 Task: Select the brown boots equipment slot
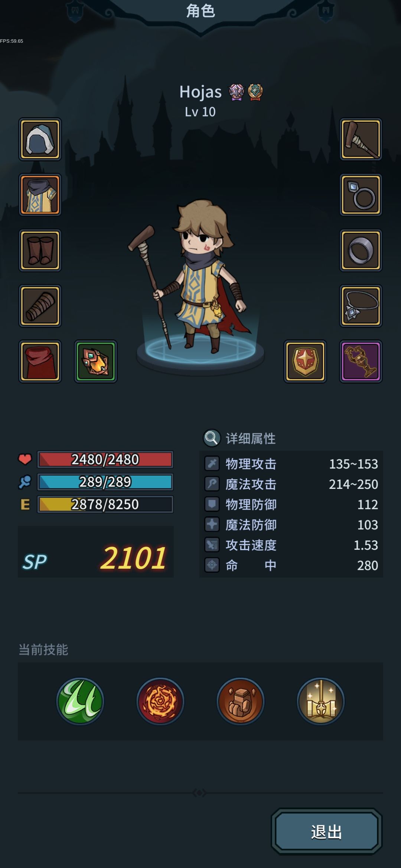(40, 250)
